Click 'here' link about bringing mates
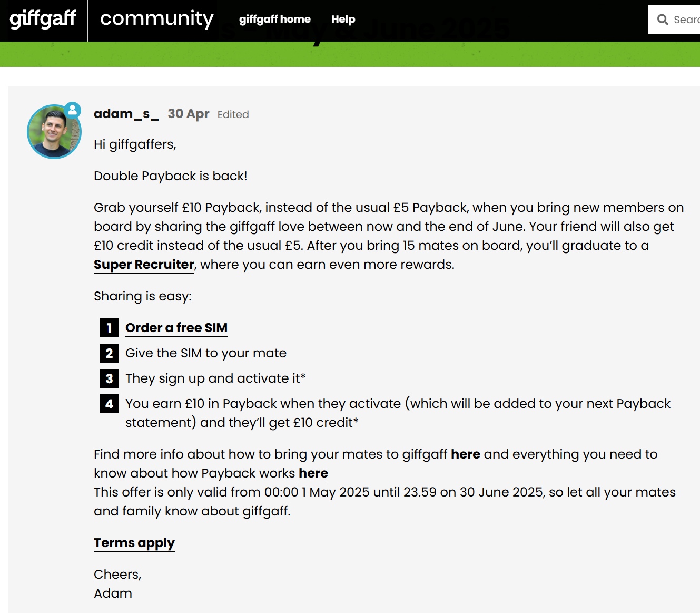Image resolution: width=700 pixels, height=613 pixels. [x=466, y=454]
